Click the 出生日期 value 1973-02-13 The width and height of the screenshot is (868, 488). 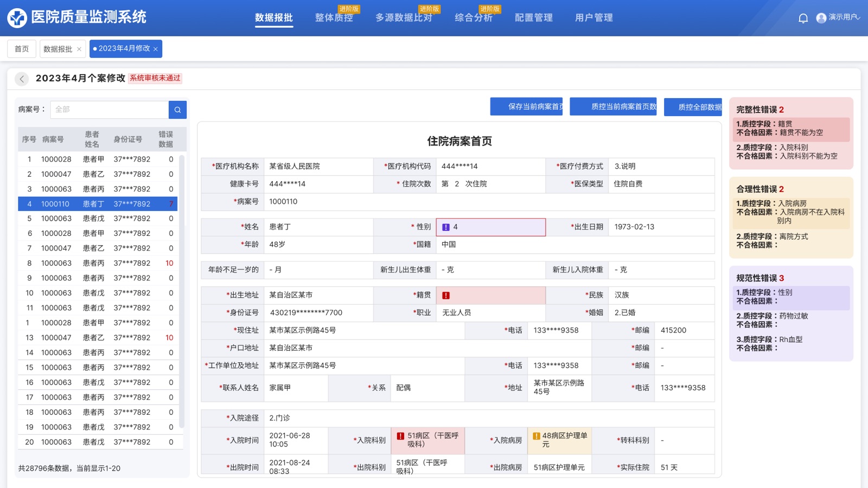[634, 227]
